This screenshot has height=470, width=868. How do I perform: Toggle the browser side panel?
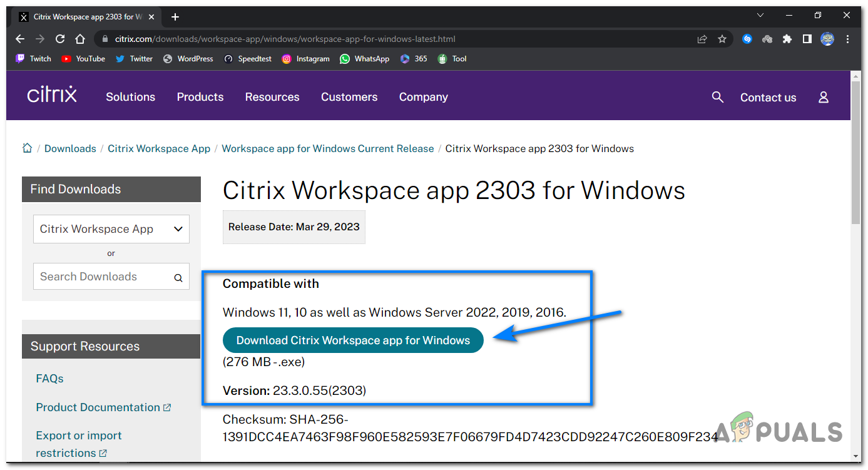click(x=807, y=39)
